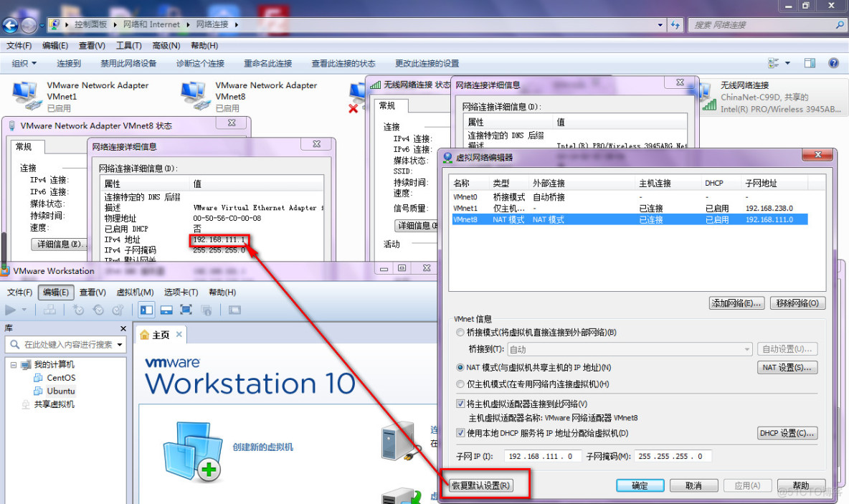The image size is (849, 504).
Task: Open the view options dropdown arrow in Explorer
Action: (787, 63)
